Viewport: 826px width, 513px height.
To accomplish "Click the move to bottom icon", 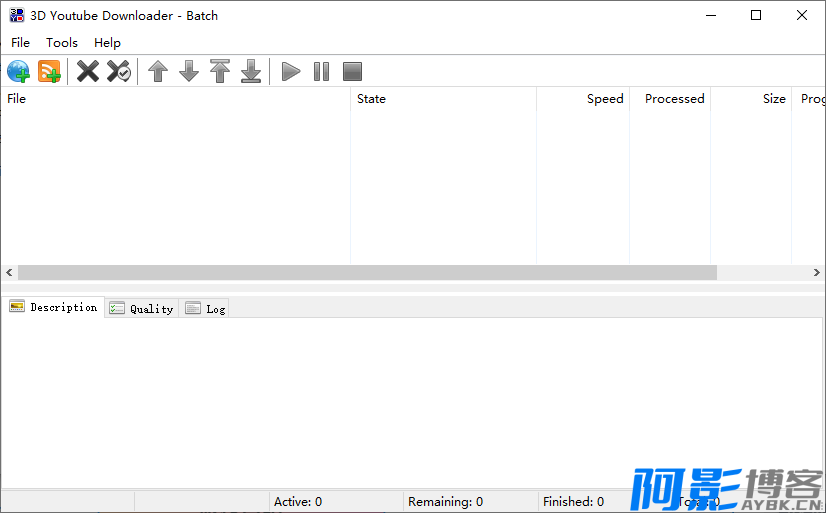I will tap(251, 71).
